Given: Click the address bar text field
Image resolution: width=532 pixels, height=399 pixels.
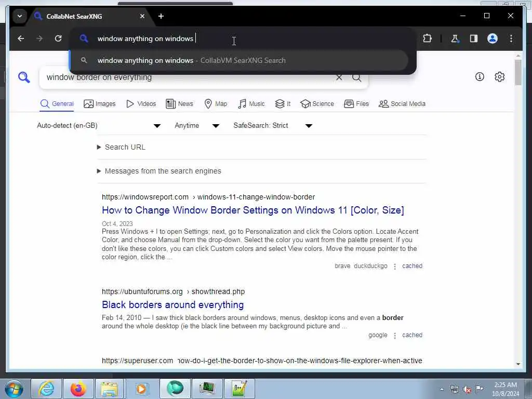Looking at the screenshot, I should coord(243,38).
